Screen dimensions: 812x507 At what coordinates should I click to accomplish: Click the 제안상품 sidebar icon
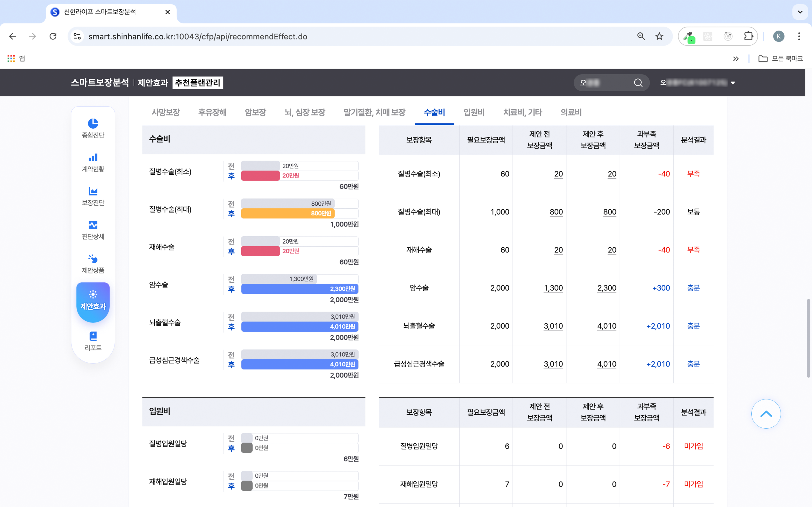coord(93,259)
